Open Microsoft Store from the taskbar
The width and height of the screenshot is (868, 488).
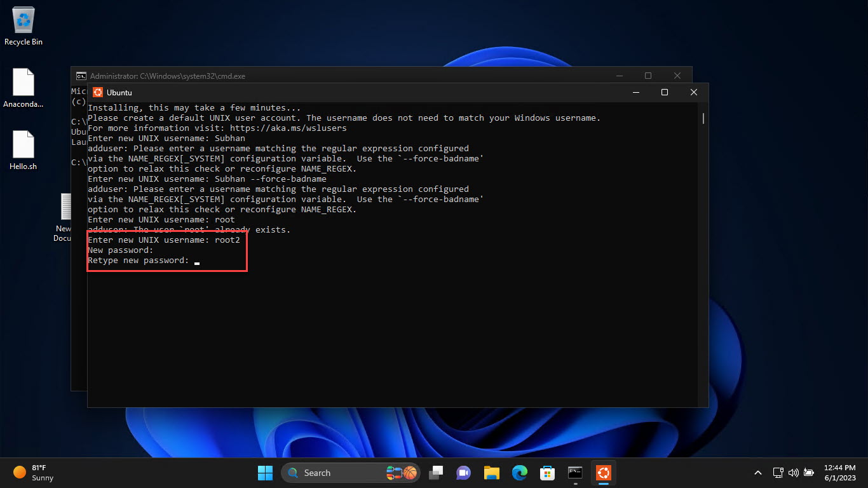tap(547, 473)
